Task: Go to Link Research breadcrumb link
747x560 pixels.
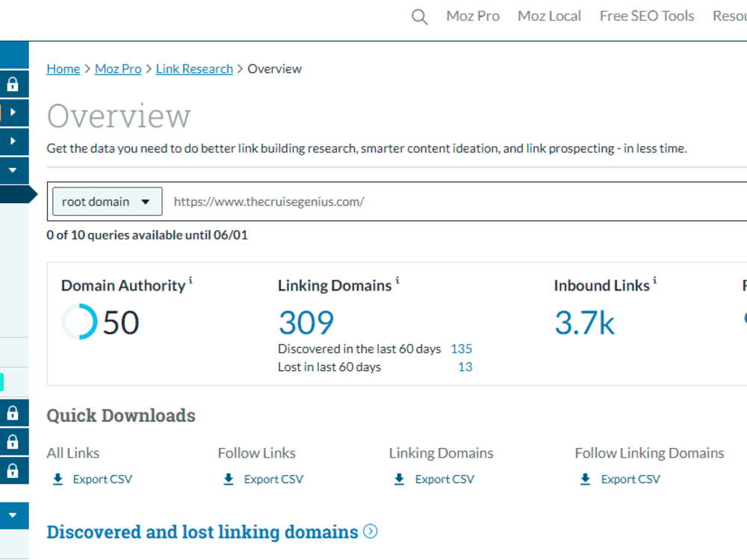Action: pos(194,69)
